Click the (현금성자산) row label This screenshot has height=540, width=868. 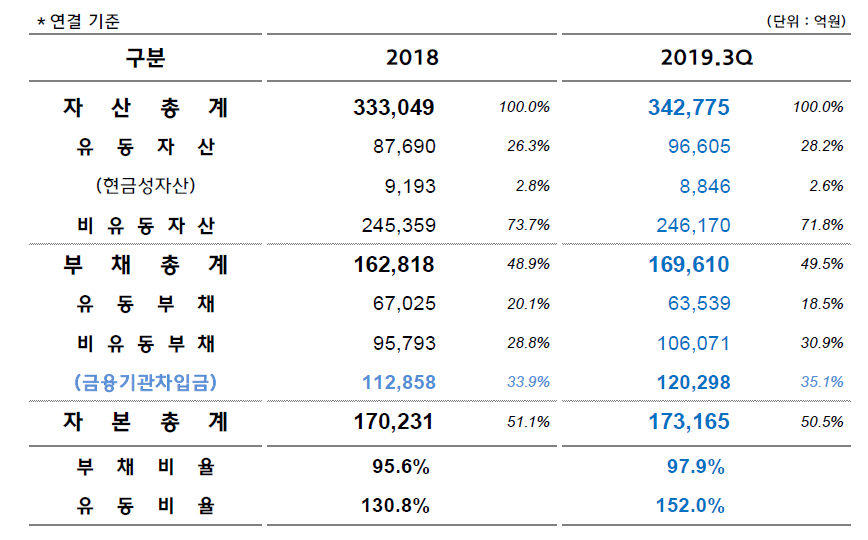click(146, 186)
